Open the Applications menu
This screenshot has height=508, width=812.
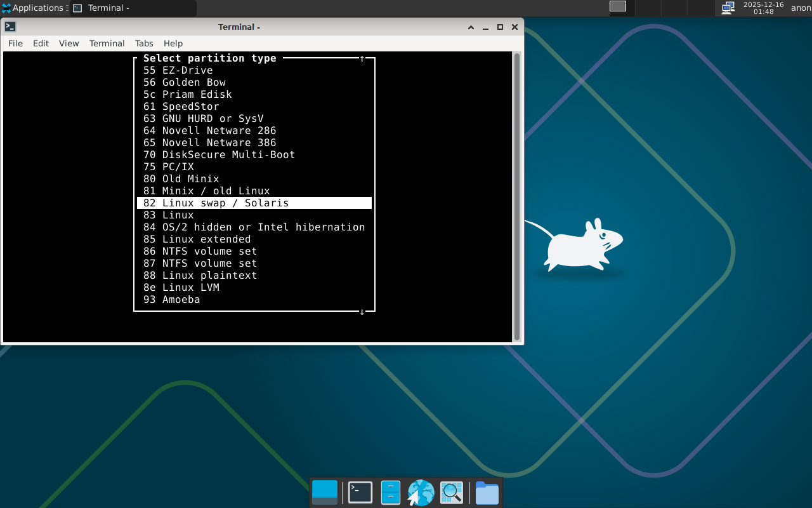[x=33, y=8]
